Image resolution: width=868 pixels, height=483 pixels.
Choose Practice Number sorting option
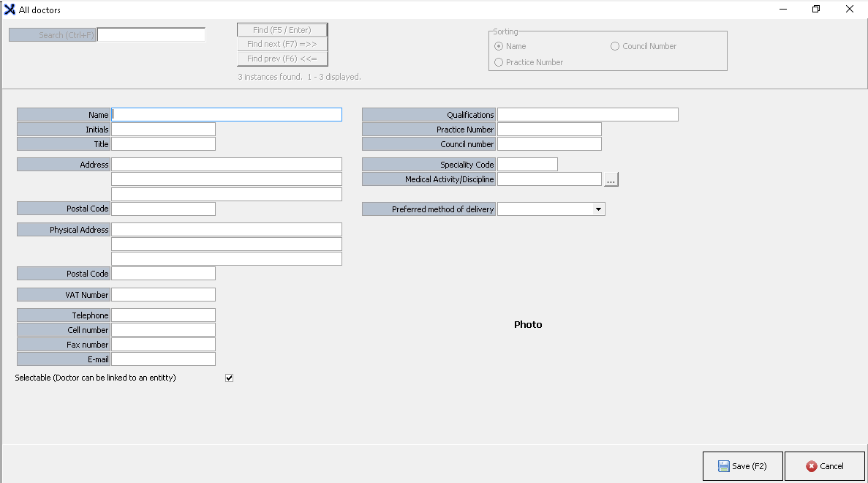[499, 62]
